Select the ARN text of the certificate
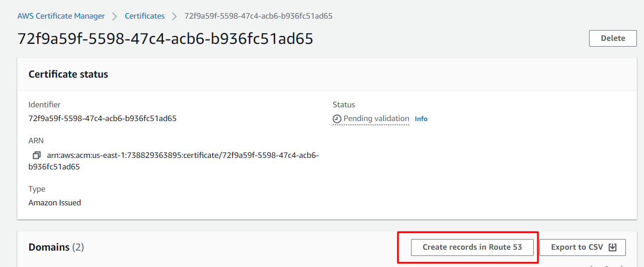 coord(182,155)
